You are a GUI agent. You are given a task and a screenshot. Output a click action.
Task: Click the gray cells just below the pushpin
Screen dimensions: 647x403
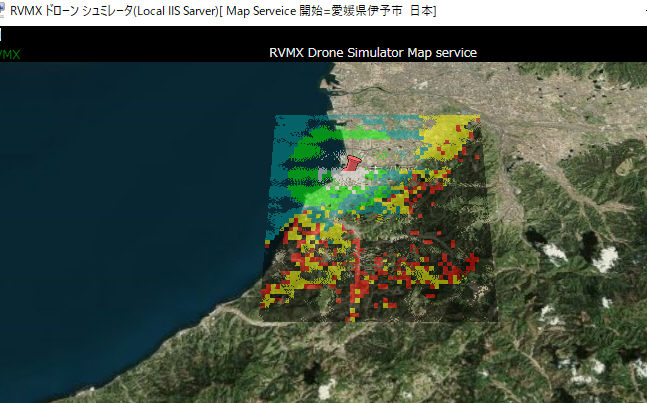[350, 182]
